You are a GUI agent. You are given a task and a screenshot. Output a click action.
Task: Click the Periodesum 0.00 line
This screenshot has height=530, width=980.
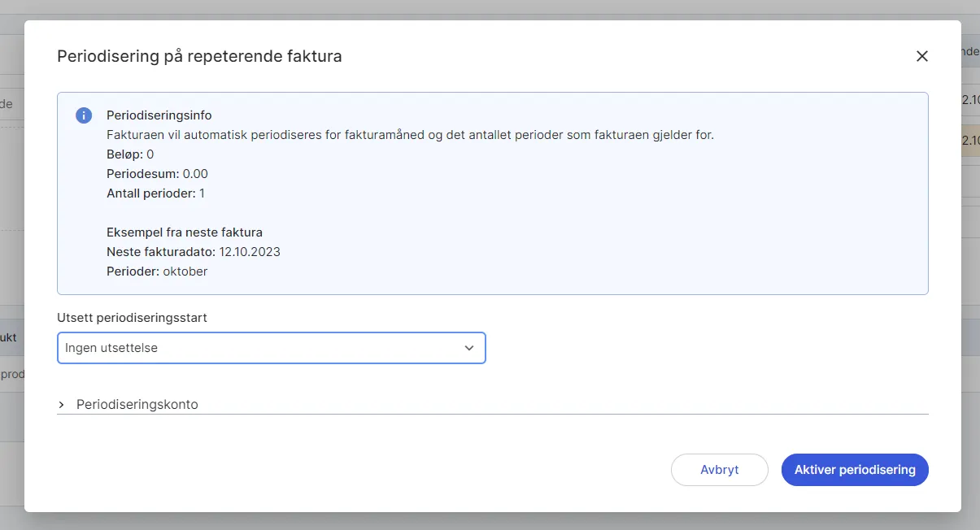[157, 173]
